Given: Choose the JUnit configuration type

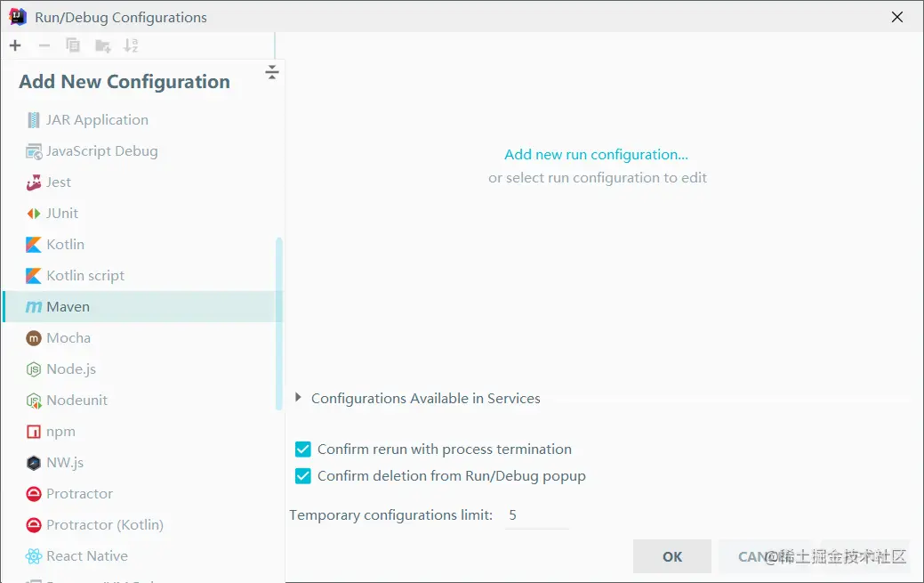Looking at the screenshot, I should click(62, 214).
